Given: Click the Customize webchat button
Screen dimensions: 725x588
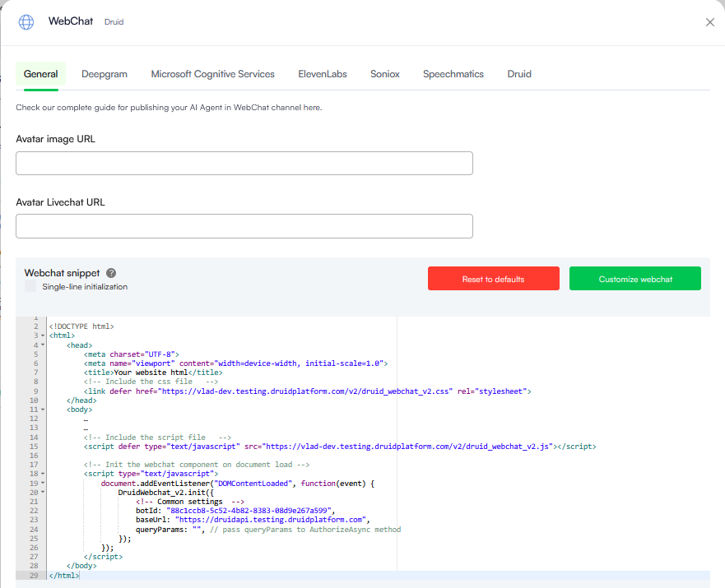Looking at the screenshot, I should [x=634, y=279].
